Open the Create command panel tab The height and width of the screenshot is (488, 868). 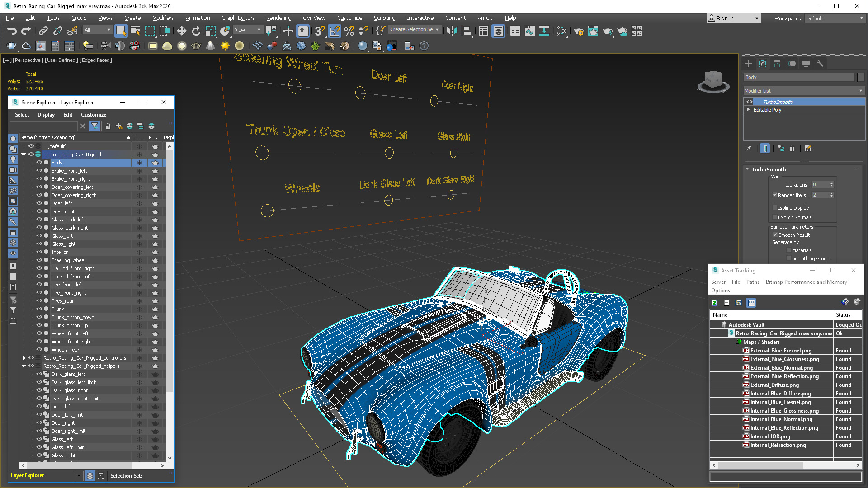coord(748,64)
